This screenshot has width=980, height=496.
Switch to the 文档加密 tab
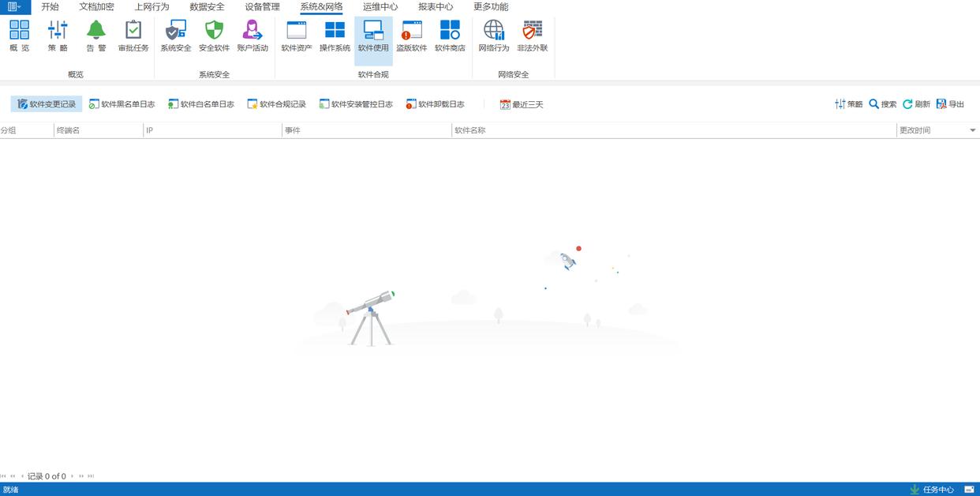(96, 6)
